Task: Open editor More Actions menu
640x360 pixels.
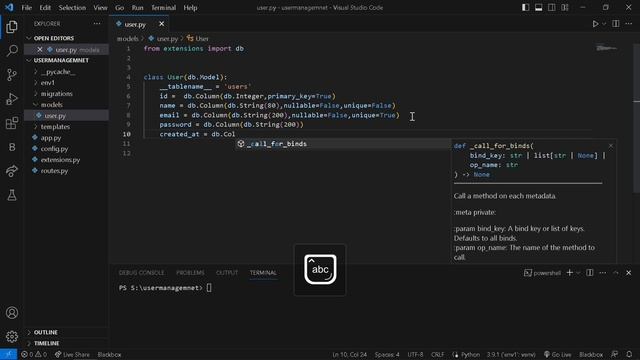Action: pyautogui.click(x=629, y=24)
